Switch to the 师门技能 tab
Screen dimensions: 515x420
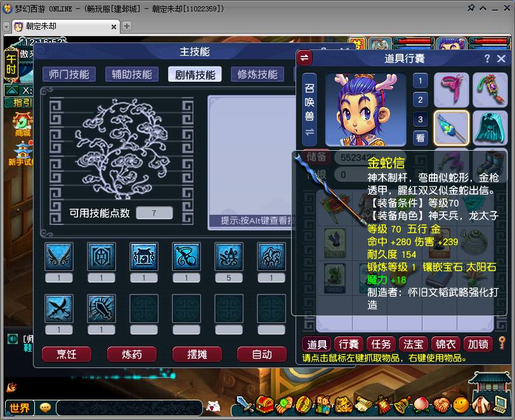pos(69,74)
